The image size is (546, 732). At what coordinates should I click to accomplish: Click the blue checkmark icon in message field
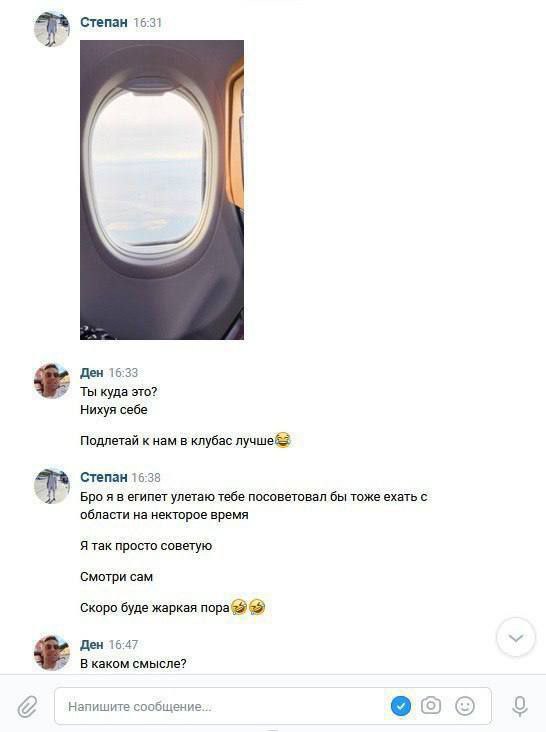(x=400, y=705)
